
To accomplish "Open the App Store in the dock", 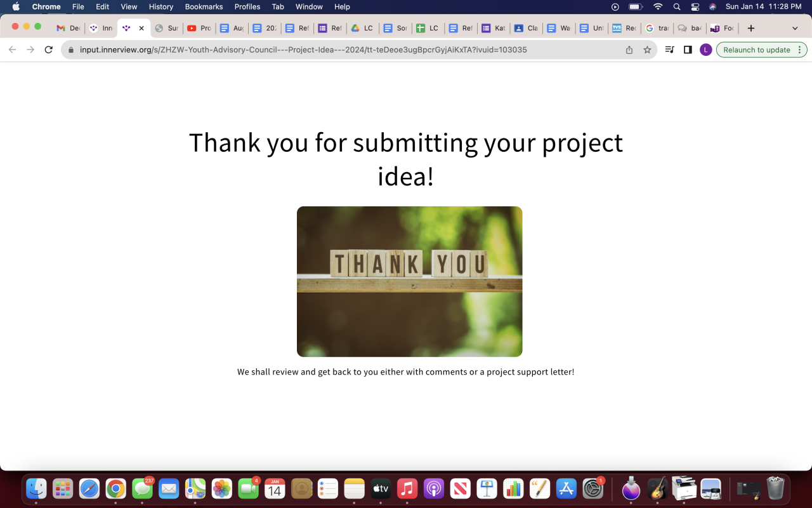I will coord(566,489).
